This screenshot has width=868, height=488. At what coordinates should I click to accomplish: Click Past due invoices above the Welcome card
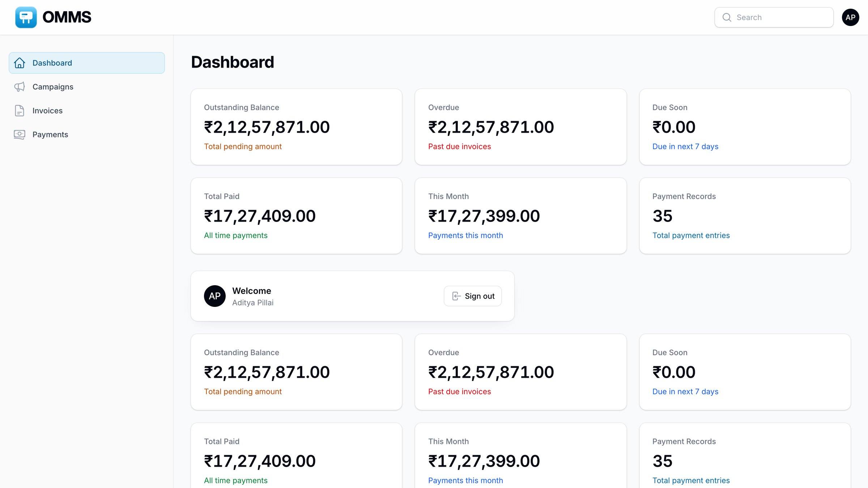(x=460, y=146)
